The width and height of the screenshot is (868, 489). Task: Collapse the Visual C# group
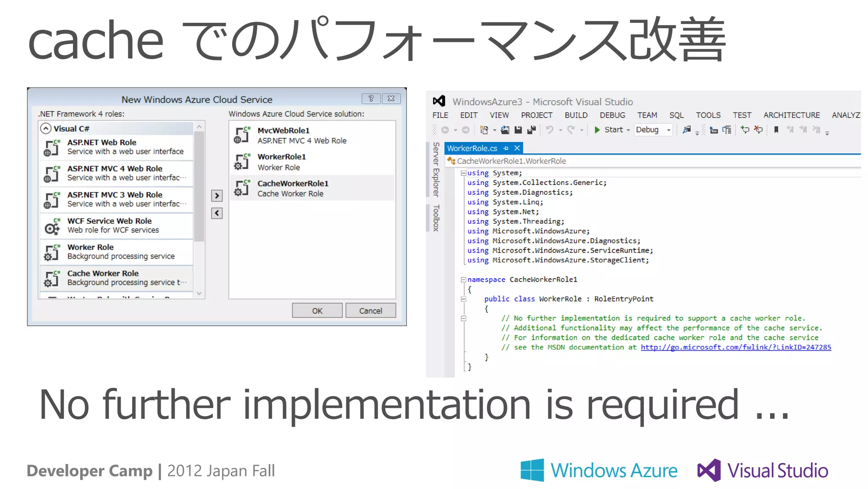click(x=46, y=129)
